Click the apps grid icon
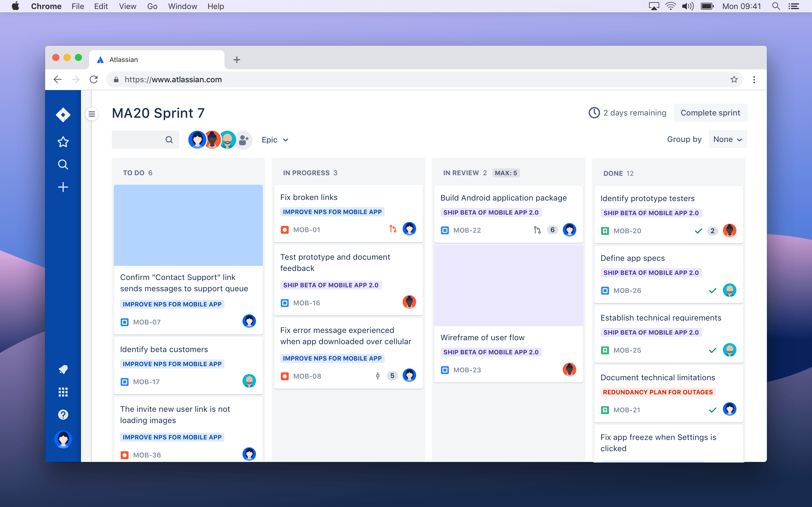The height and width of the screenshot is (507, 812). point(63,392)
